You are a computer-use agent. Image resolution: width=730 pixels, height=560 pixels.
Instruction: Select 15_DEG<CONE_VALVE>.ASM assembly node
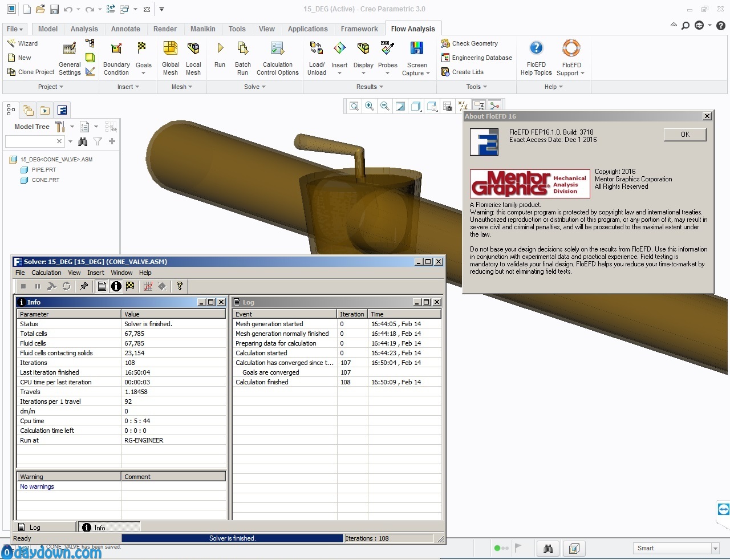(51, 159)
